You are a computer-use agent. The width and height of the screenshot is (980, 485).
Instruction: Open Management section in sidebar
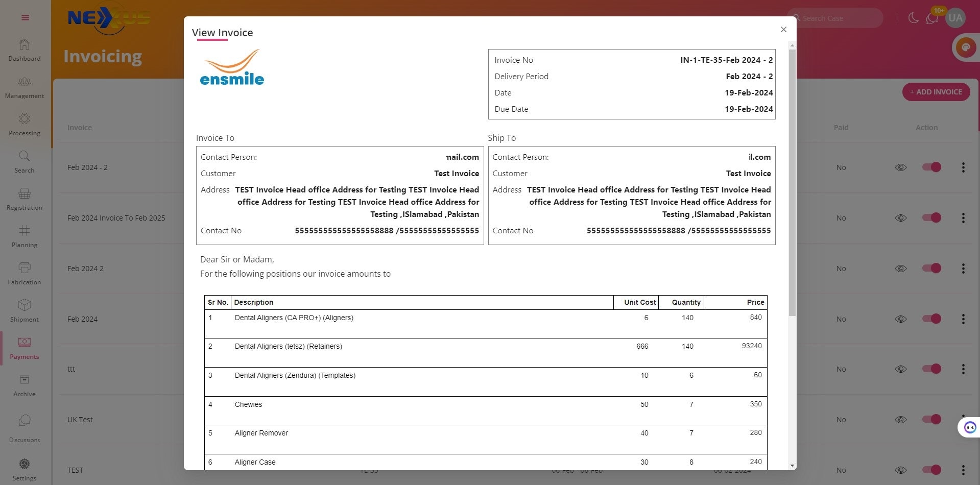pos(25,88)
